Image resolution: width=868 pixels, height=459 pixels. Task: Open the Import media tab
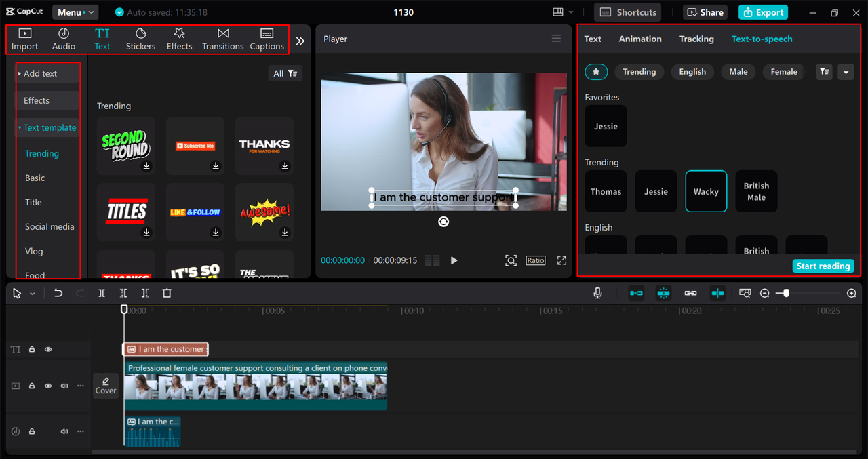coord(24,39)
